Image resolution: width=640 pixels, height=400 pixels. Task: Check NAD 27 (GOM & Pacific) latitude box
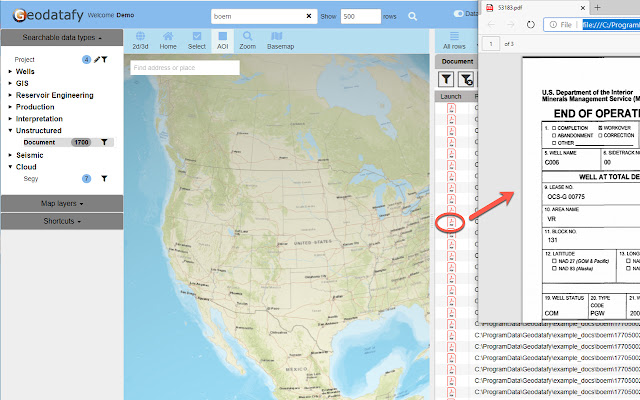click(x=554, y=261)
